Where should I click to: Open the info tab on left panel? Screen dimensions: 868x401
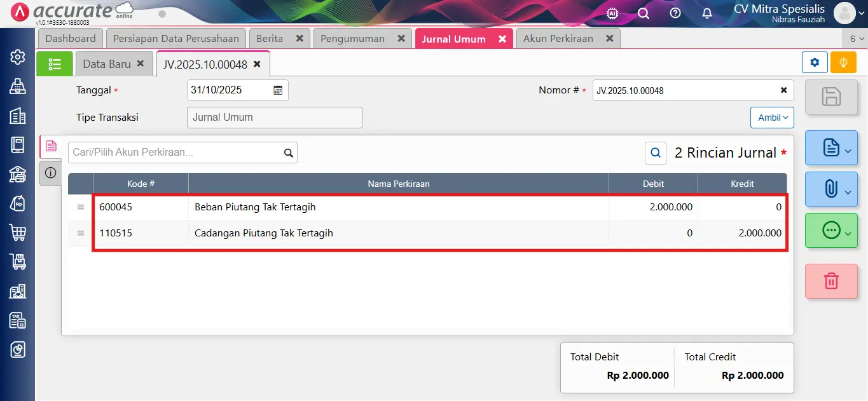tap(51, 172)
